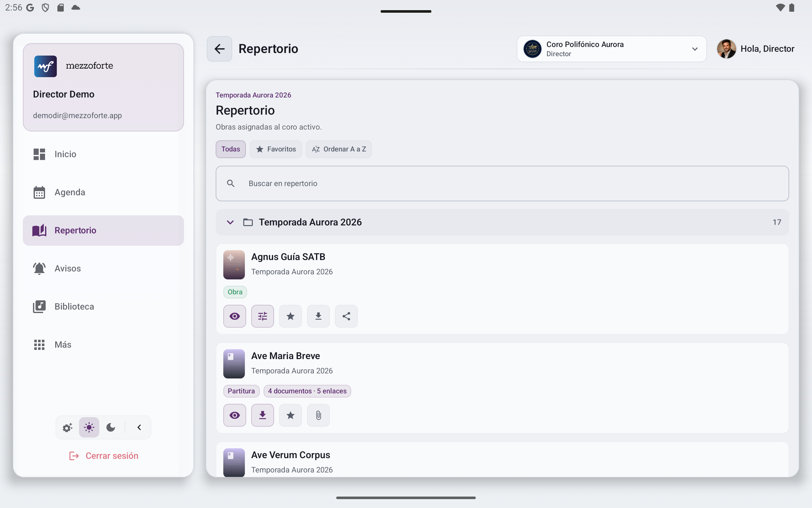Switch to light theme sun icon

(89, 427)
